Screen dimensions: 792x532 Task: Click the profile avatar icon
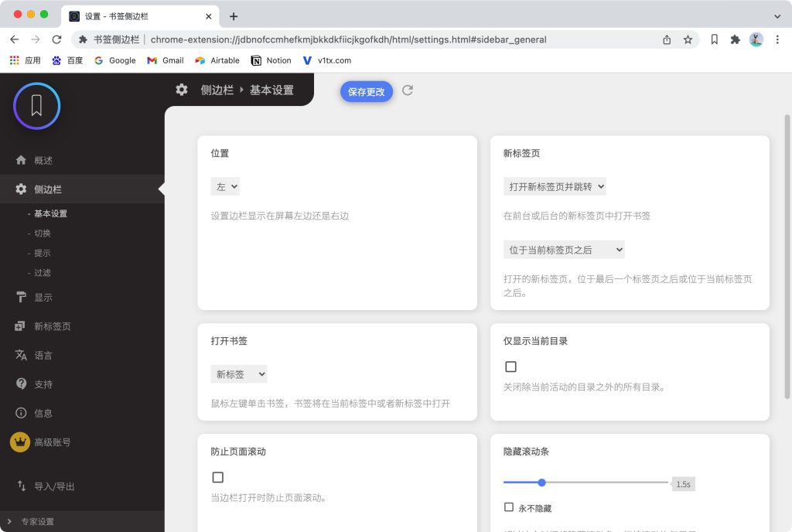coord(756,39)
